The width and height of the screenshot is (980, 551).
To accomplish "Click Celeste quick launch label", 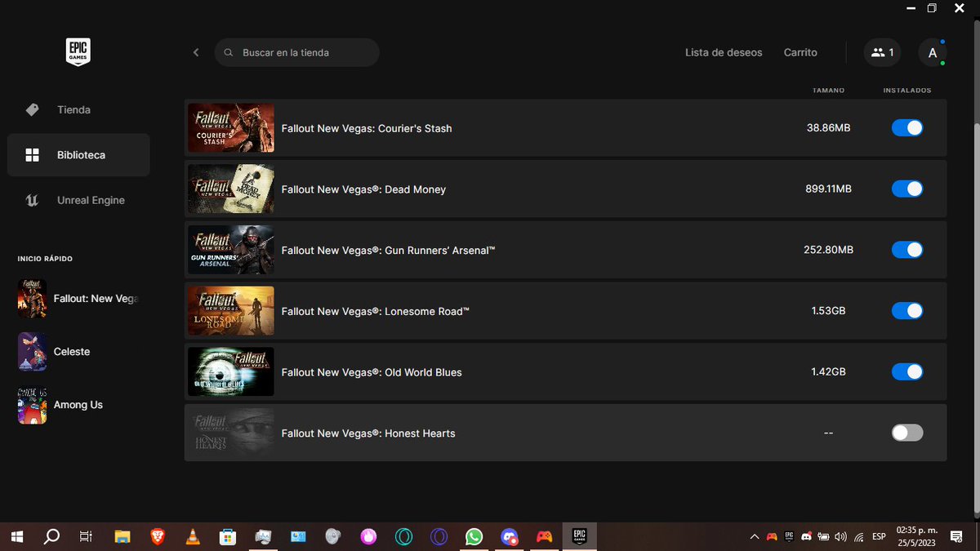I will coord(72,352).
